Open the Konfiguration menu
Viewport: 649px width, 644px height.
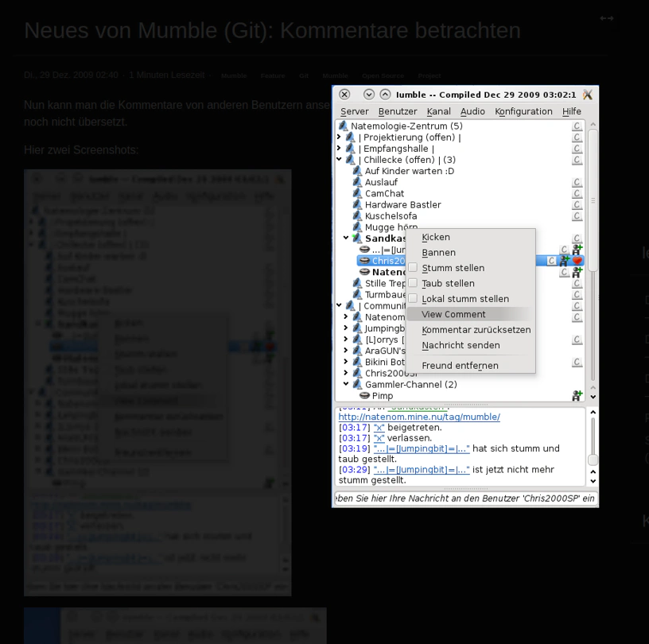[523, 111]
